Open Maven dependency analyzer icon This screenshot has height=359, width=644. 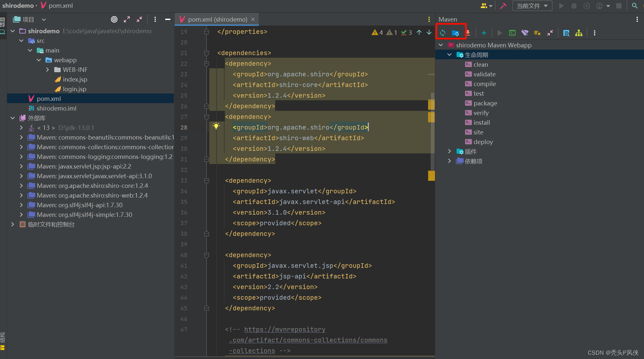[x=566, y=33]
